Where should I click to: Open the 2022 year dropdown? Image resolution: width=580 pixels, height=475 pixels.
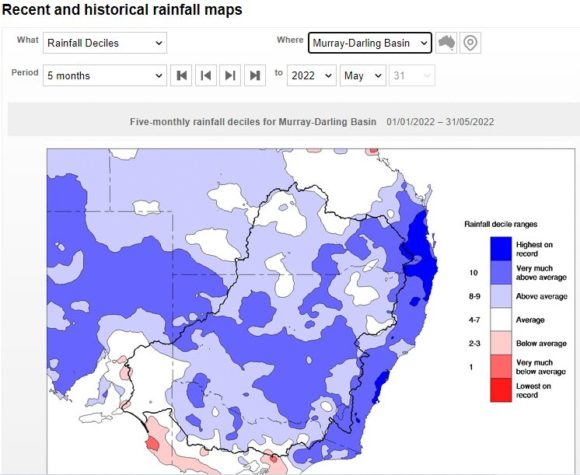coord(312,75)
